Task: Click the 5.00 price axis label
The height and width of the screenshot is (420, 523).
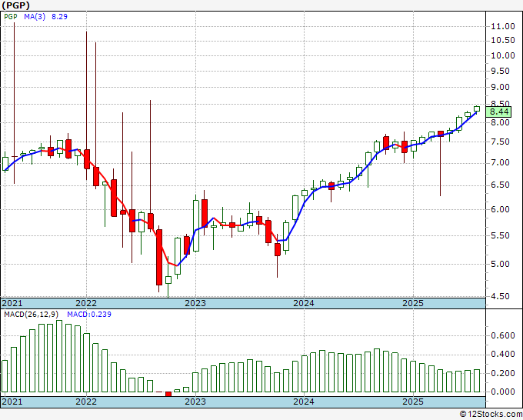Action: tap(500, 264)
